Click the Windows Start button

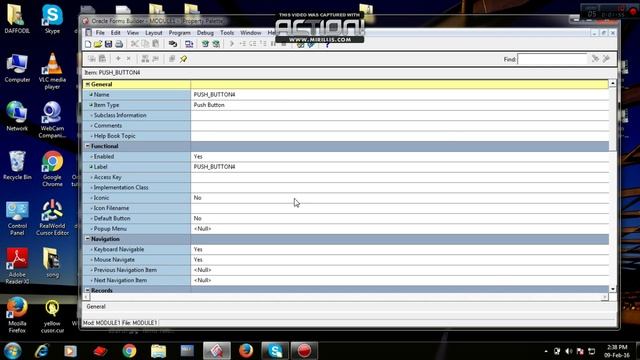(13, 351)
